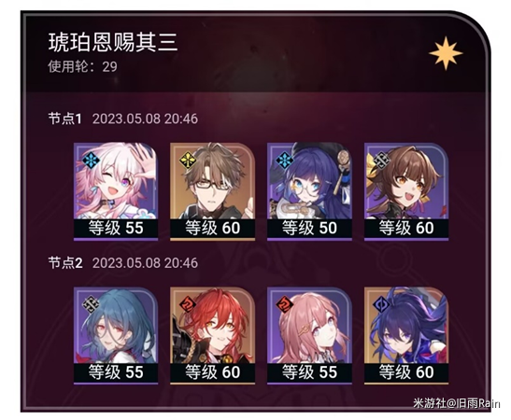The width and height of the screenshot is (511, 420).
Task: Click the ice element icon on purple-haired character
Action: (285, 161)
